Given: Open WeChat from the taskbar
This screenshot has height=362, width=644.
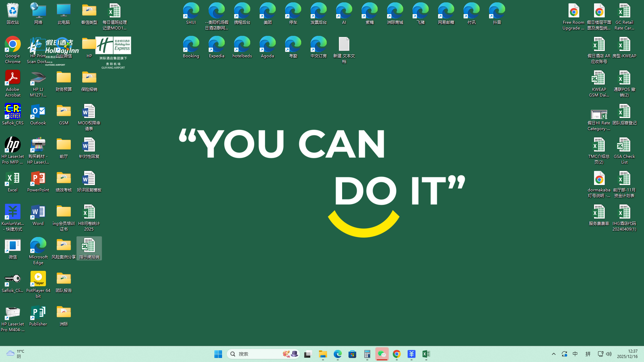Looking at the screenshot, I should pos(382,354).
